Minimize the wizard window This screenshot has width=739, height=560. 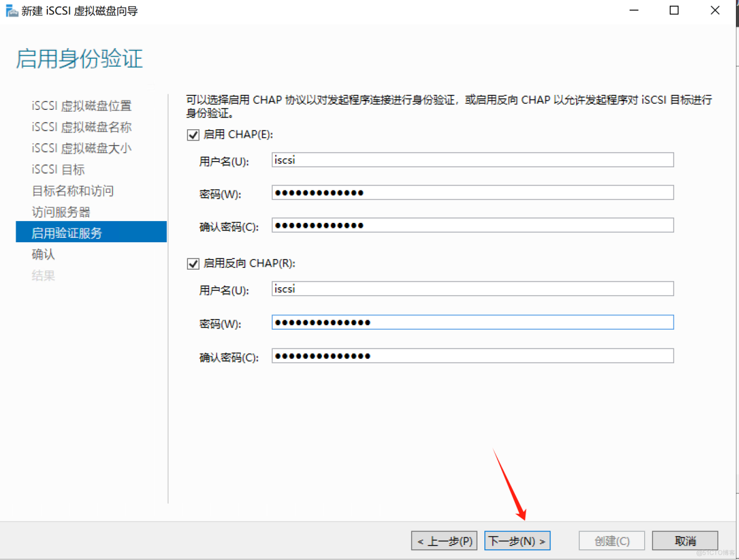coord(634,11)
